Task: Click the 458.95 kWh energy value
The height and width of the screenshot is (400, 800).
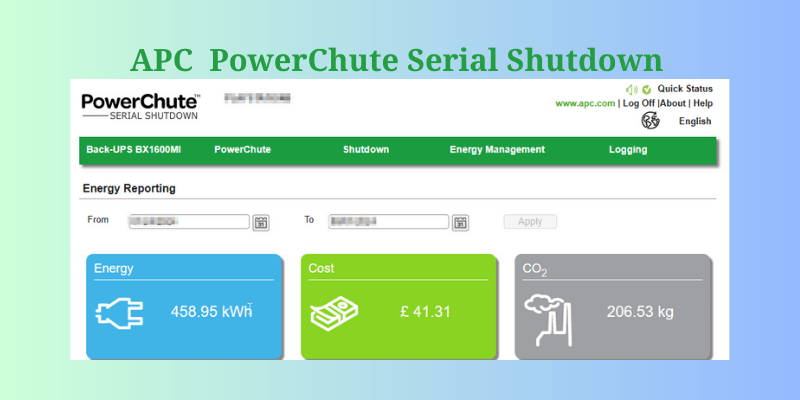Action: click(212, 311)
